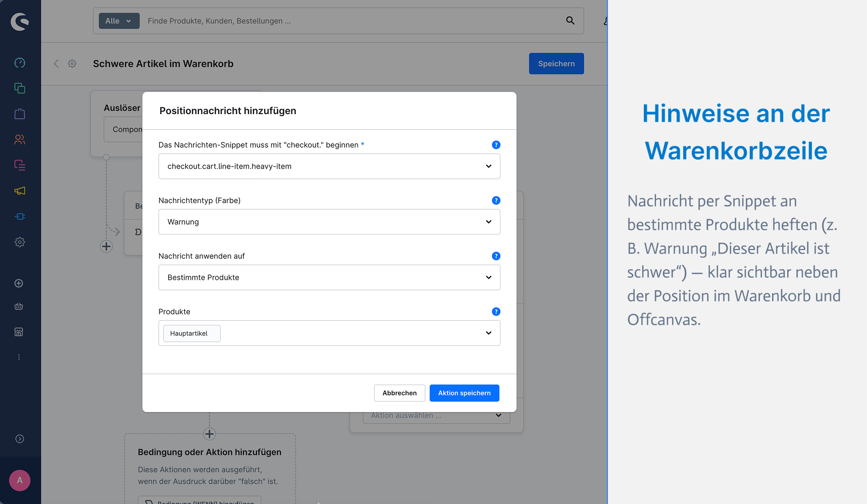
Task: Click the Shopware logo
Action: (20, 21)
